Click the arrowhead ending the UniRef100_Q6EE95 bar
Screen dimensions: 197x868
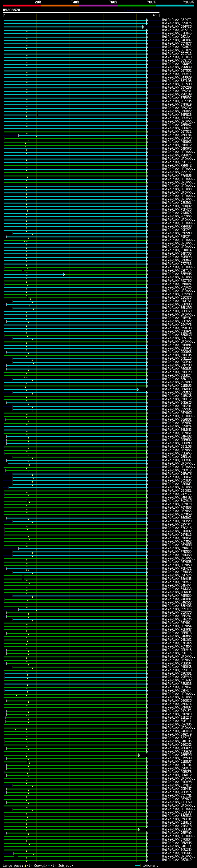tap(139, 755)
